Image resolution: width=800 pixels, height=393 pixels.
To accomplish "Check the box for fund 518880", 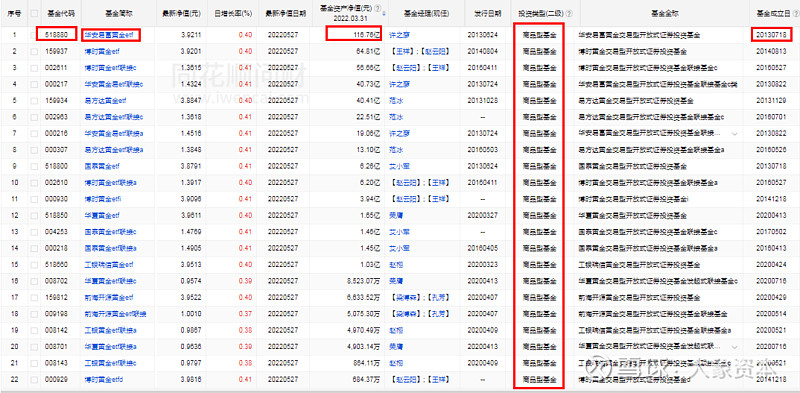I will [x=34, y=35].
